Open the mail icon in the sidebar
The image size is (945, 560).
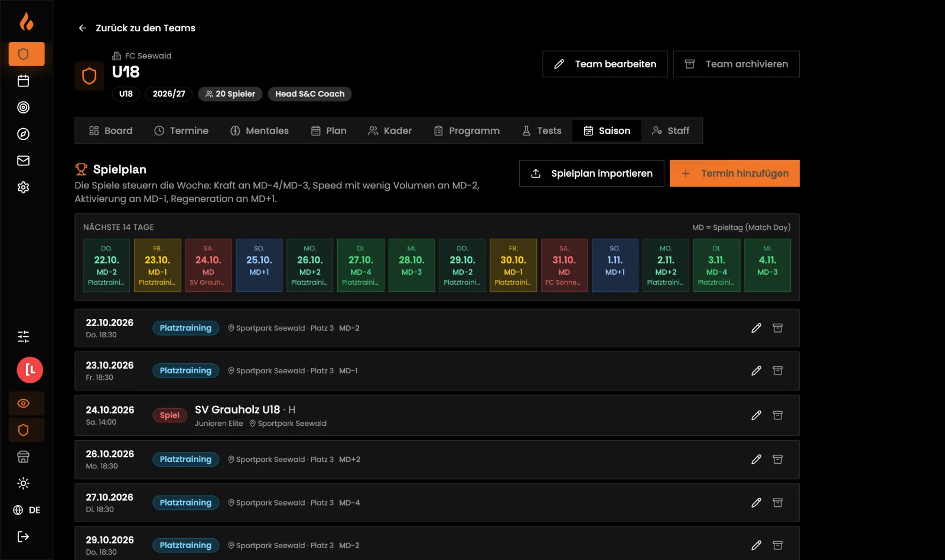click(x=24, y=161)
